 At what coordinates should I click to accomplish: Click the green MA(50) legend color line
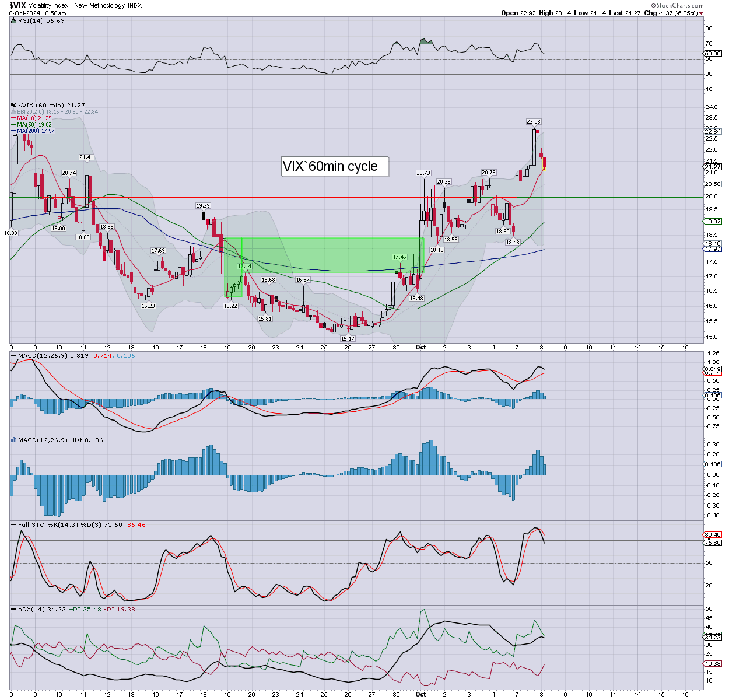pyautogui.click(x=13, y=125)
